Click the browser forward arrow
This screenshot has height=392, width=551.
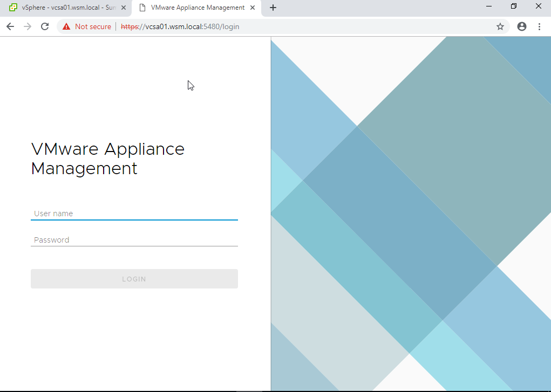tap(28, 26)
